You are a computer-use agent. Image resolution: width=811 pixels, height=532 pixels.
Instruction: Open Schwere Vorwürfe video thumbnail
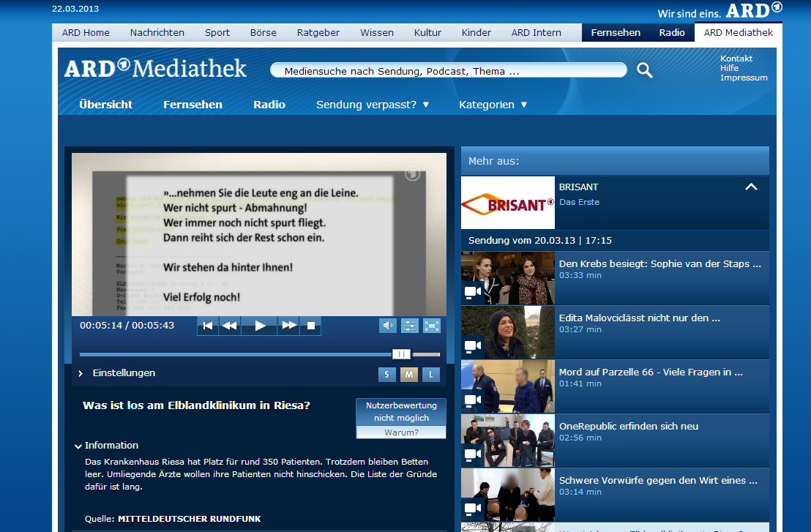click(508, 495)
